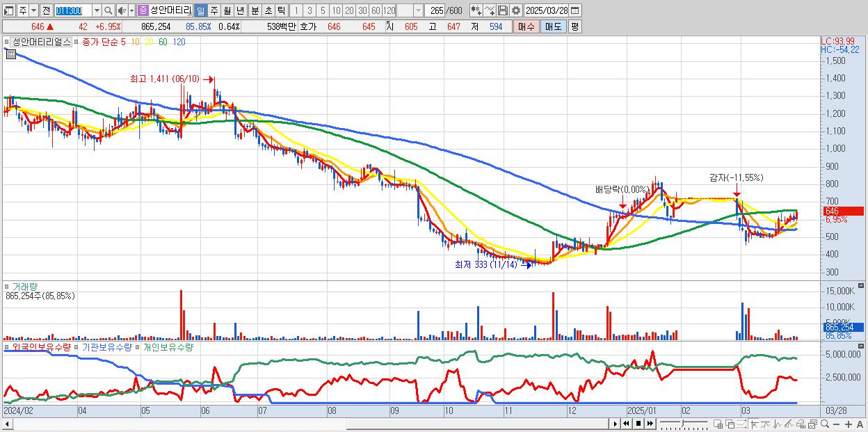Click the 매도 sell button
The image size is (868, 432).
coord(553,26)
